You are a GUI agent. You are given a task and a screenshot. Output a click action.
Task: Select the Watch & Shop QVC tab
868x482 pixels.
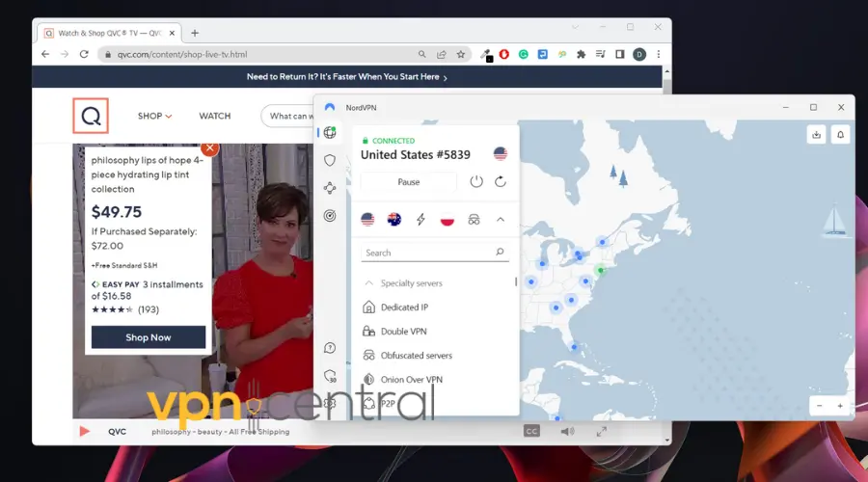110,33
